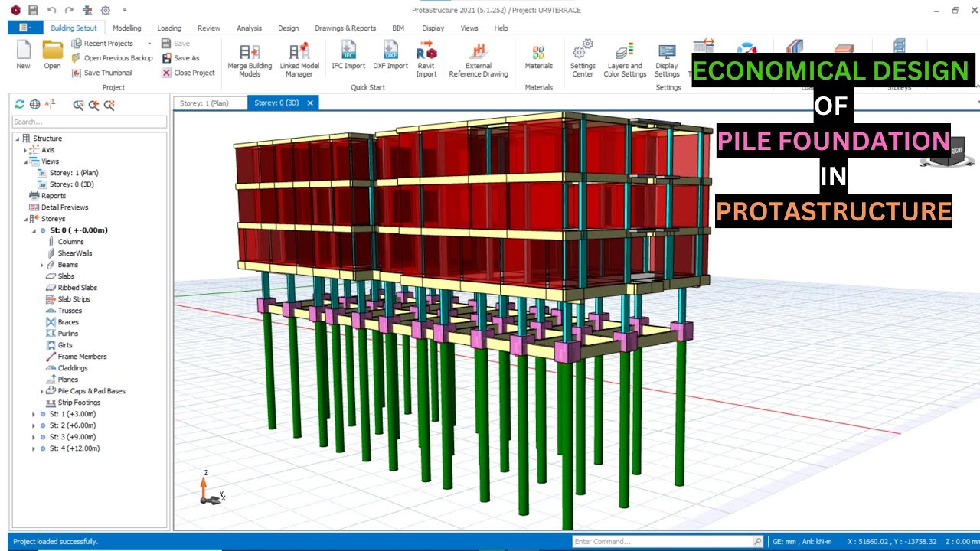Click the Enter Command input field

click(x=662, y=542)
